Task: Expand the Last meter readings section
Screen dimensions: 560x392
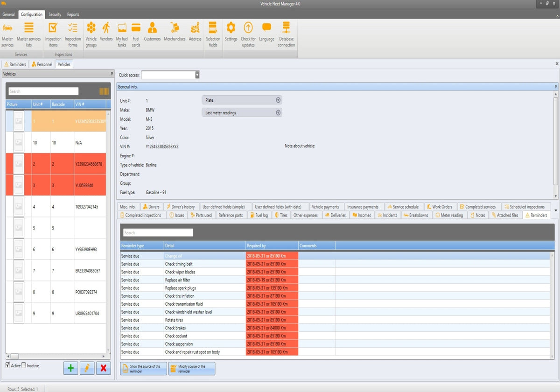Action: (278, 113)
